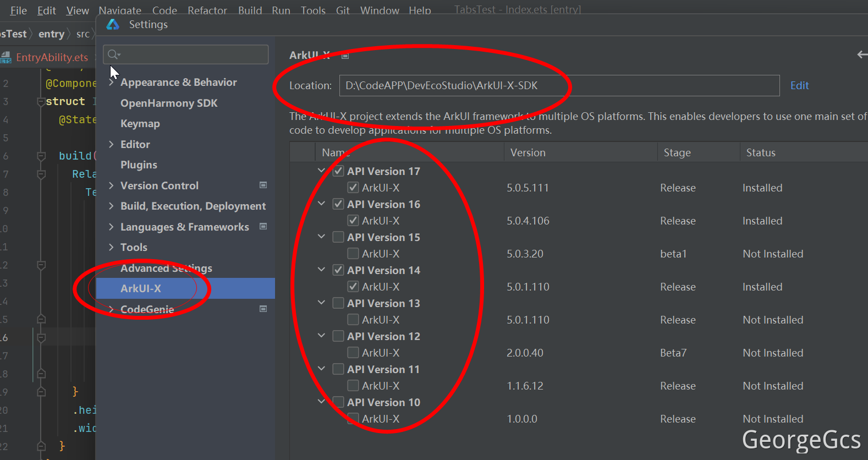Click the DevEco Studio logo in Settings title
The height and width of the screenshot is (460, 868).
coord(113,25)
